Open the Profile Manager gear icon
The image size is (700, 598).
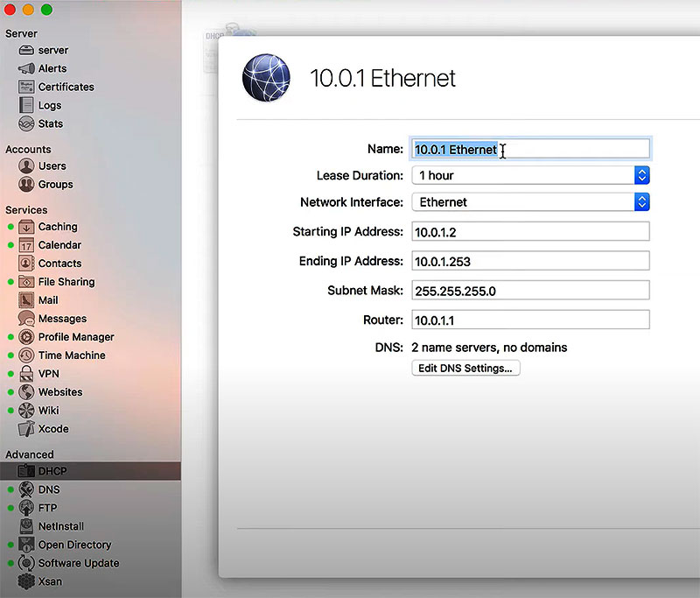coord(26,337)
